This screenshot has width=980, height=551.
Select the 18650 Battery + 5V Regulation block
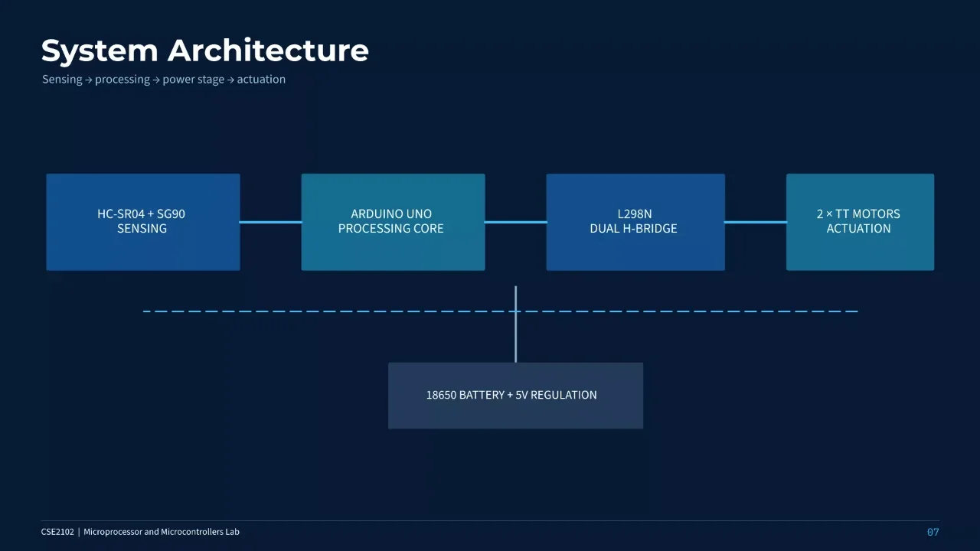pyautogui.click(x=515, y=396)
